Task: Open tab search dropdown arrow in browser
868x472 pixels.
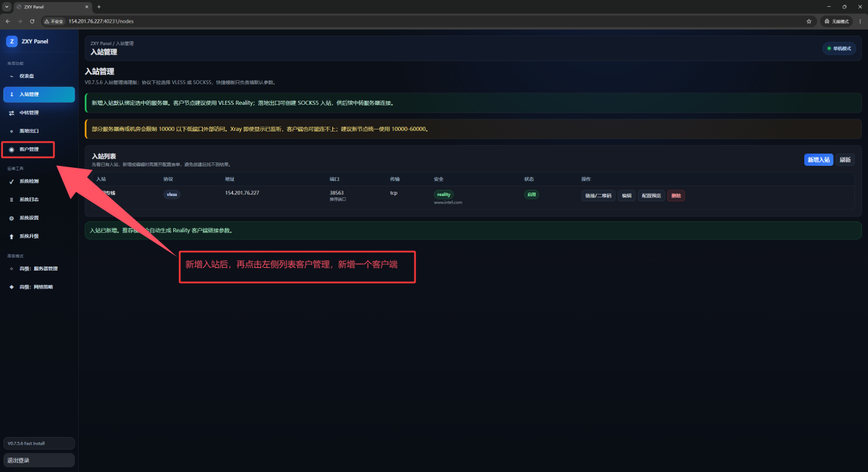Action: pyautogui.click(x=6, y=6)
